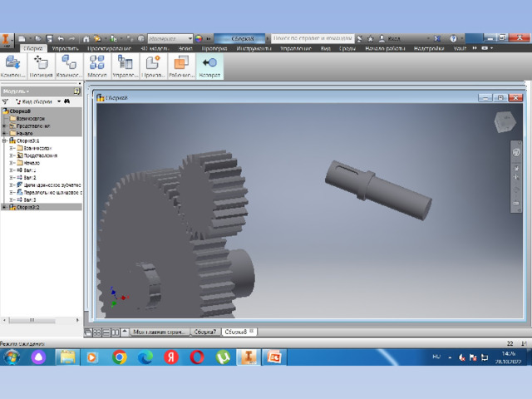Switch to the Проверка ribbon tab
The width and height of the screenshot is (532, 399).
coord(214,48)
